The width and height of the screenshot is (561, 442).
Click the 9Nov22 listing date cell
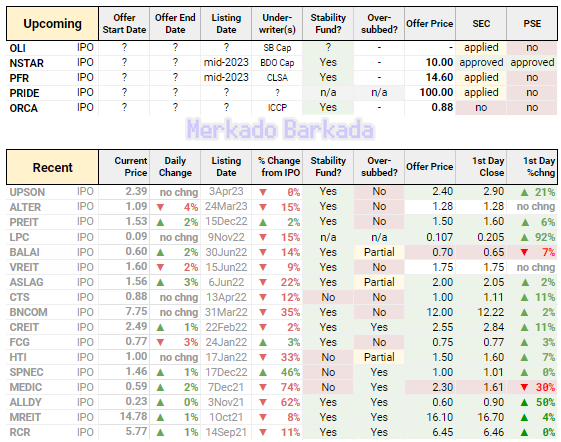pyautogui.click(x=226, y=237)
